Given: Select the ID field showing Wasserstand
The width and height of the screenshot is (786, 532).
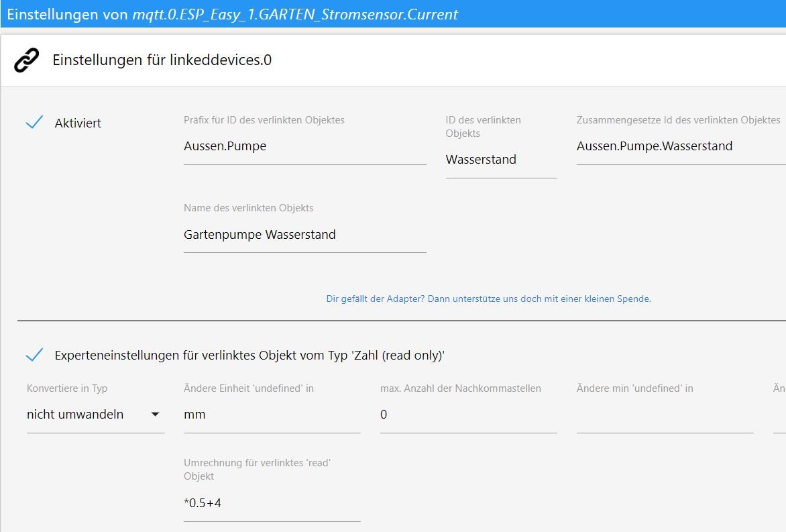Looking at the screenshot, I should click(501, 160).
